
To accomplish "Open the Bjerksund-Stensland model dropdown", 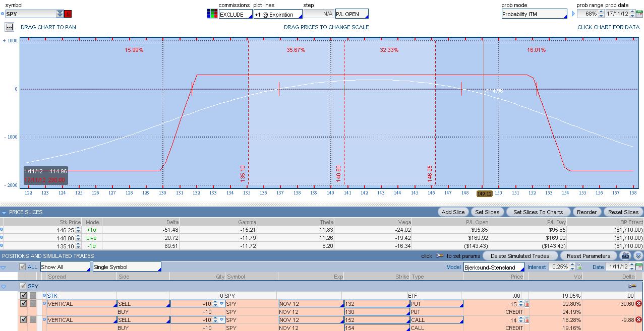I will [x=493, y=267].
